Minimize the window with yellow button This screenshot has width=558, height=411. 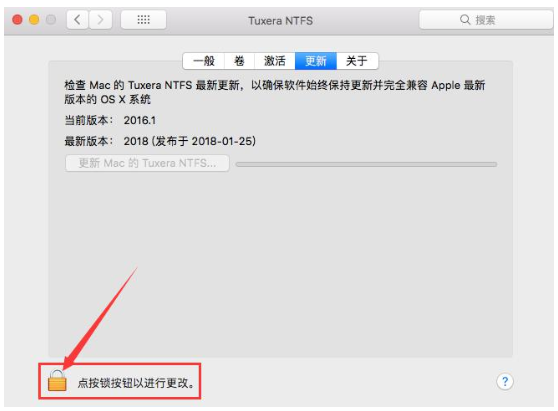coord(34,19)
